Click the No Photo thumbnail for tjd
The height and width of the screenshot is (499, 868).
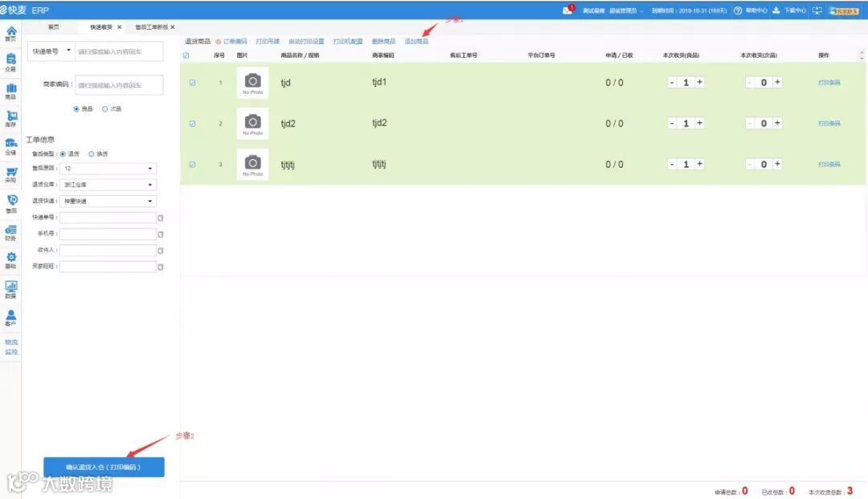[252, 83]
